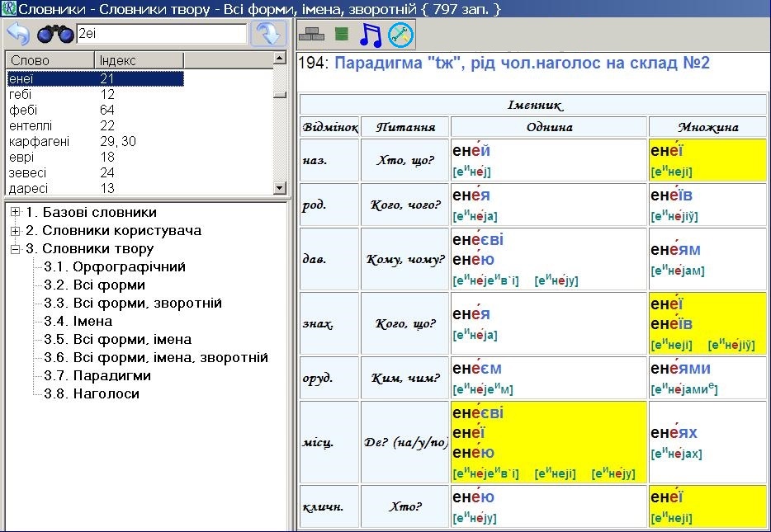Click 'Однина' column header
Viewport: 771px width, 532px height.
549,127
